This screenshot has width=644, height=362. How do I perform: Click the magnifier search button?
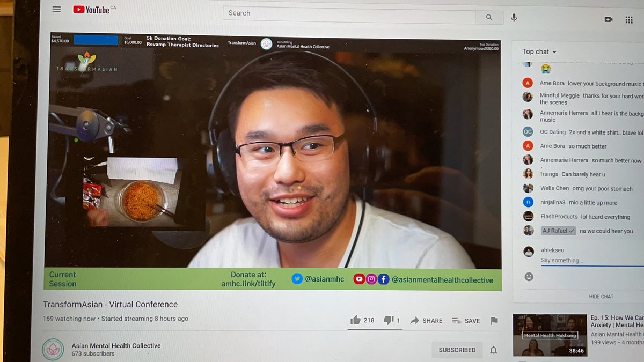(x=489, y=17)
